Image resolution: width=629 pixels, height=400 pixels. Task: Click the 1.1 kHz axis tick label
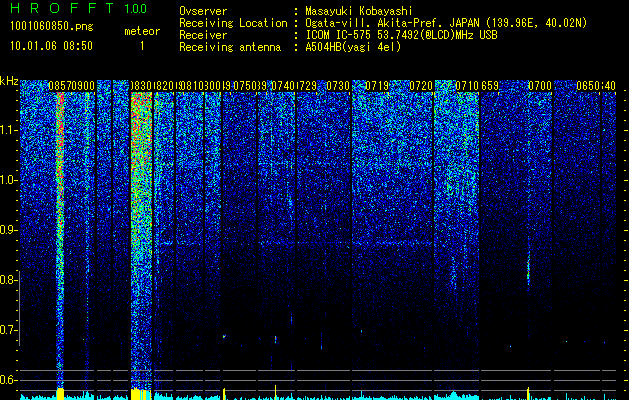point(9,130)
